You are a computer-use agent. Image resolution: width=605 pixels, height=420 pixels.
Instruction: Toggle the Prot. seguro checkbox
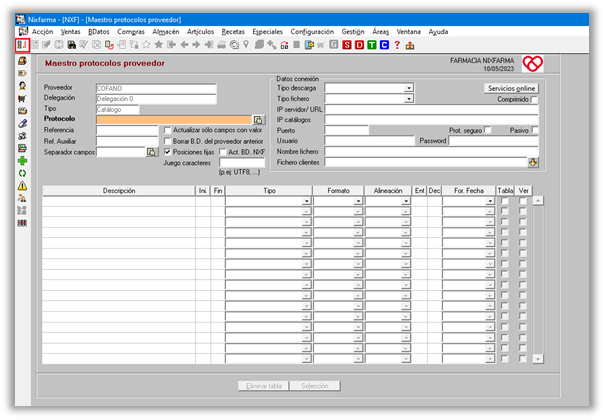point(488,130)
